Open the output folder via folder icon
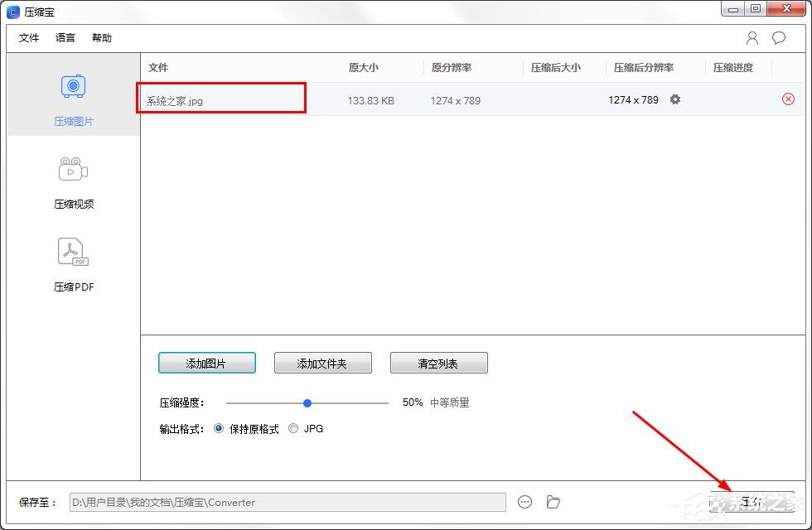Screen dimensions: 812x530 (x=553, y=502)
